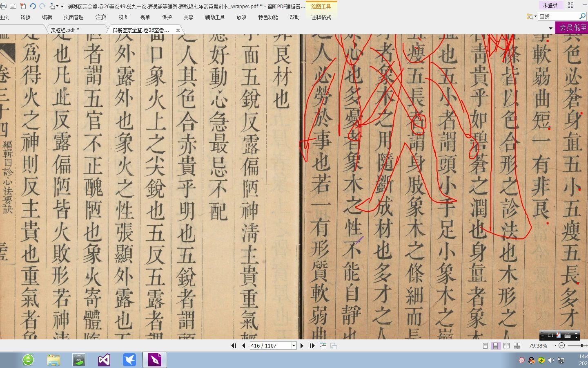Open the zoom percentage dropdown

tap(555, 346)
